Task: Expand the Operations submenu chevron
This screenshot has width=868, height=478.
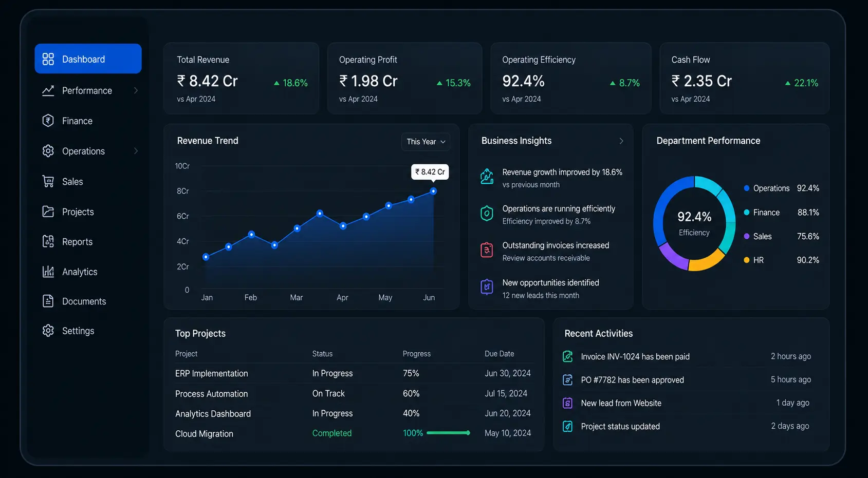Action: 136,151
